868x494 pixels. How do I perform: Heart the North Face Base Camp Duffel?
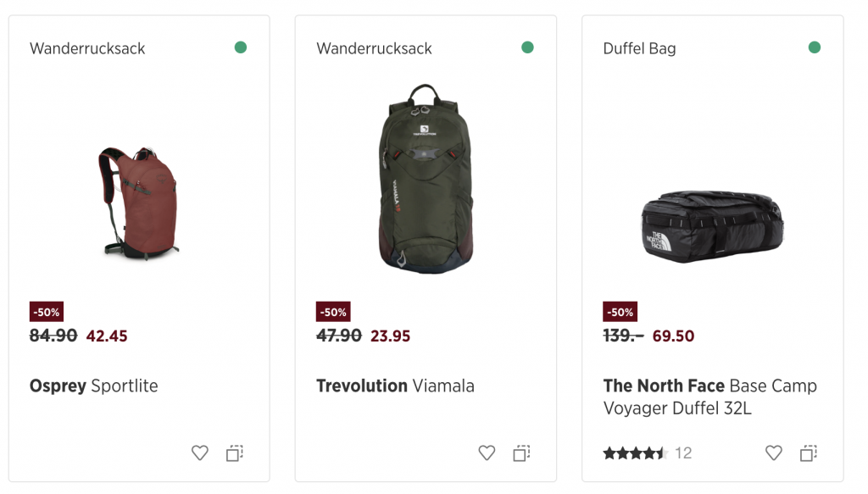[774, 453]
